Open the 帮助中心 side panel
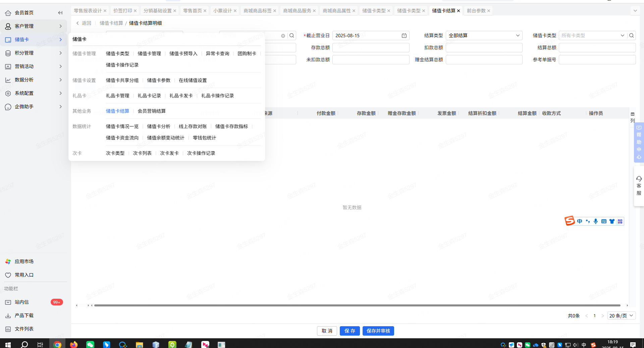 [639, 142]
